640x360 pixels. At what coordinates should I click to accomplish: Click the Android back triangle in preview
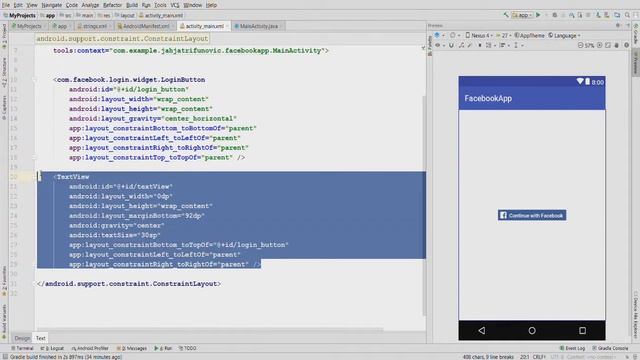point(482,330)
